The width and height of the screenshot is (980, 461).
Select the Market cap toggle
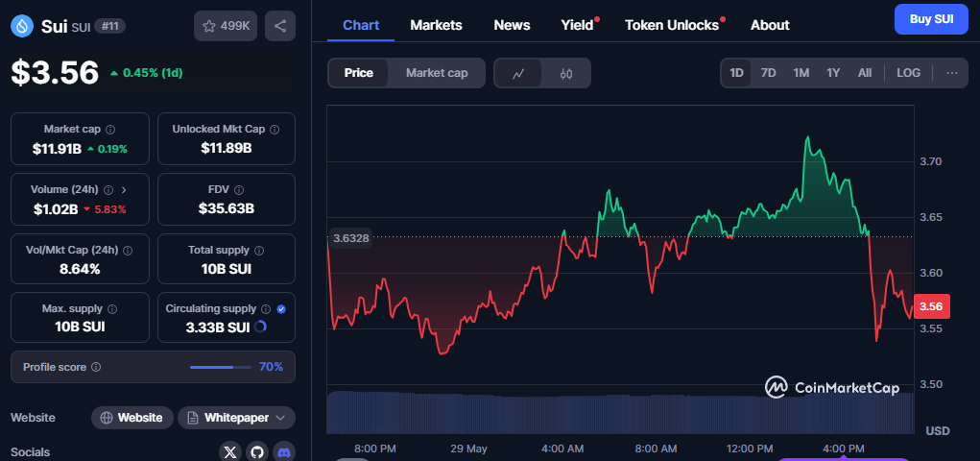coord(437,73)
